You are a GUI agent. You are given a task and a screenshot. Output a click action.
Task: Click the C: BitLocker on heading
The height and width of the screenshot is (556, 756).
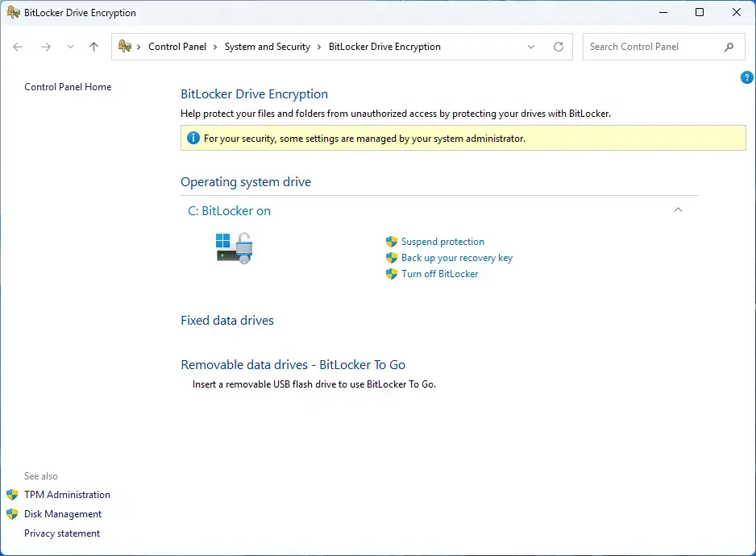(x=229, y=211)
